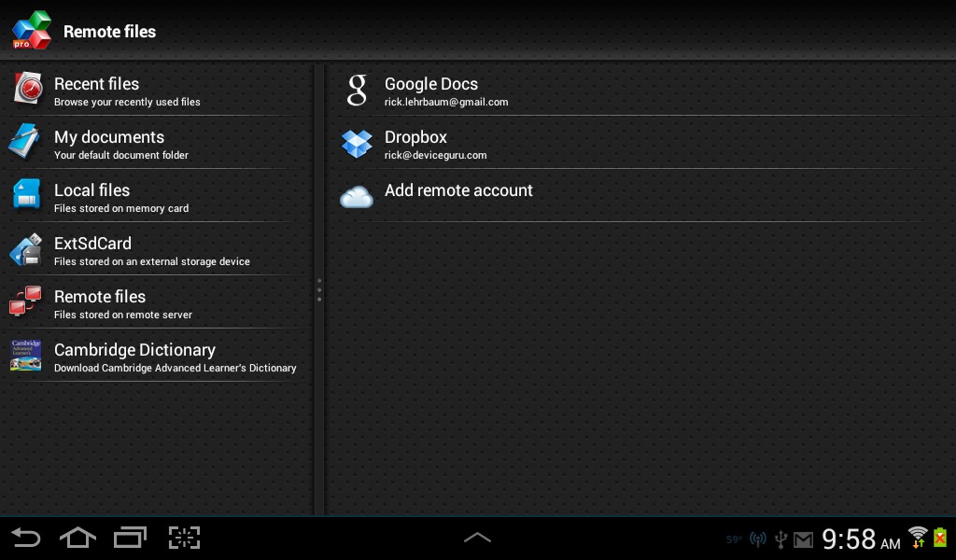Tap the wireless hotspot signal icon
The image size is (956, 560).
[x=758, y=539]
